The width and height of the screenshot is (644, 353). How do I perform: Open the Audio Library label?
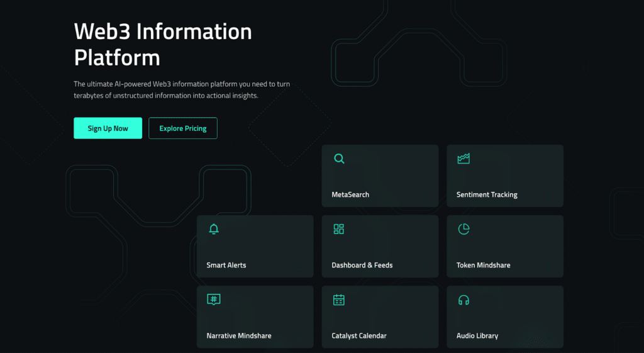(477, 336)
